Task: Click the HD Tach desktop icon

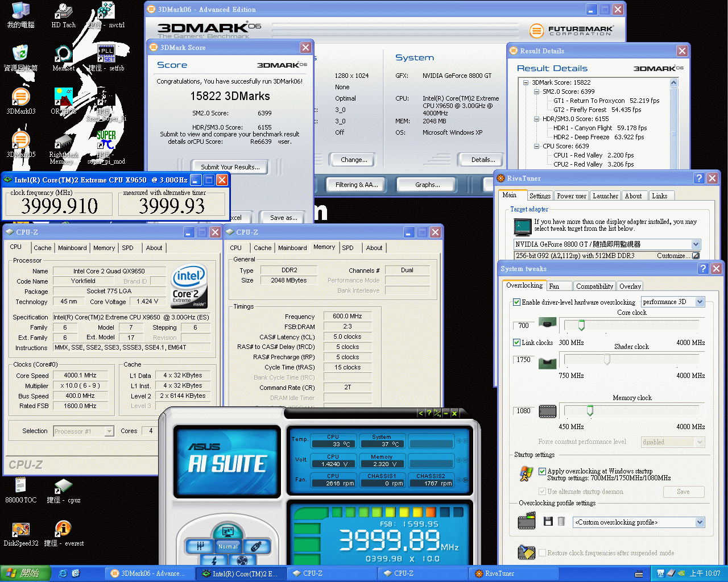Action: (63, 12)
